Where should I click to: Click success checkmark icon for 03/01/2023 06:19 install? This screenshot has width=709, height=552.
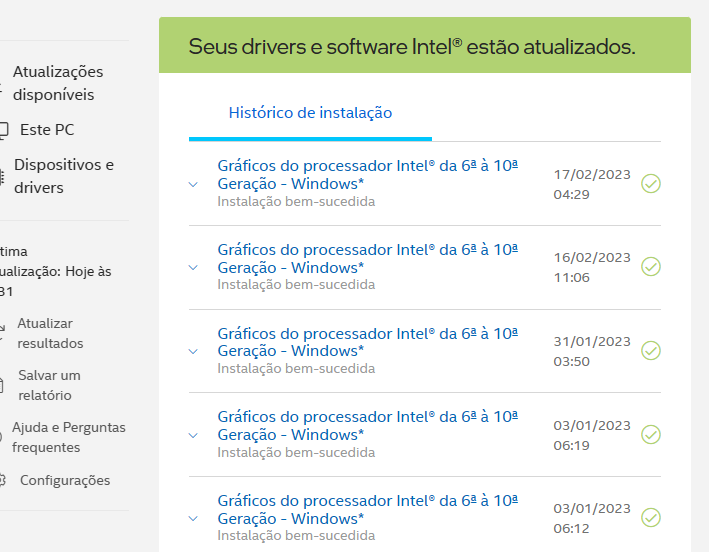click(x=651, y=434)
